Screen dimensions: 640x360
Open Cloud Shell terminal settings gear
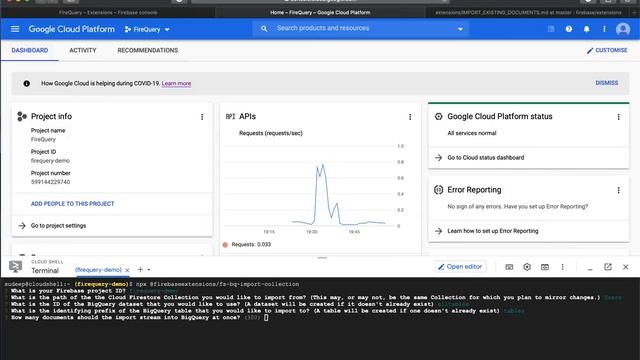527,267
